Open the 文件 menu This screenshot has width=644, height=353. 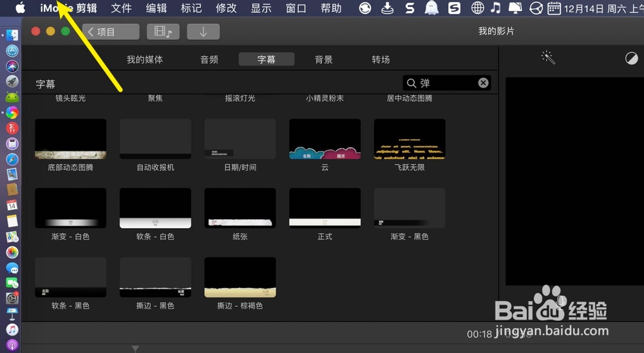121,8
